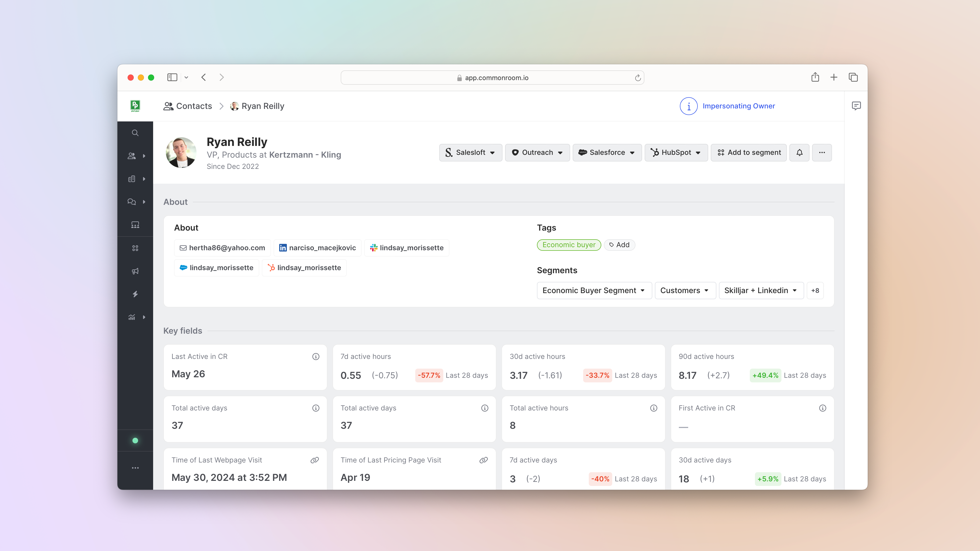Click info icon on Last Active in CR
The image size is (980, 551).
tap(316, 356)
